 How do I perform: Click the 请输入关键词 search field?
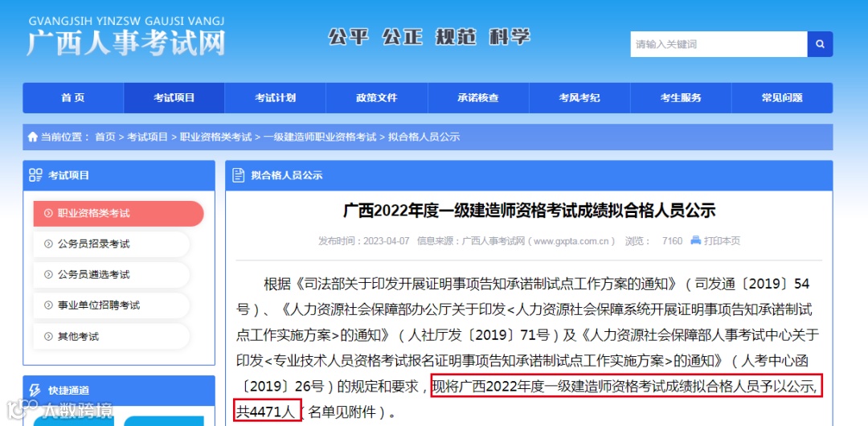tap(719, 44)
